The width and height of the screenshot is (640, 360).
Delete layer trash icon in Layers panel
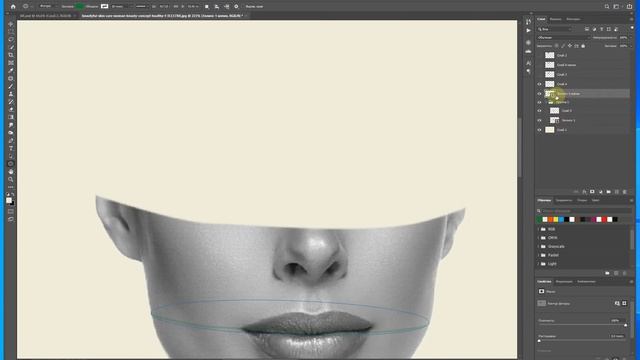click(x=624, y=191)
